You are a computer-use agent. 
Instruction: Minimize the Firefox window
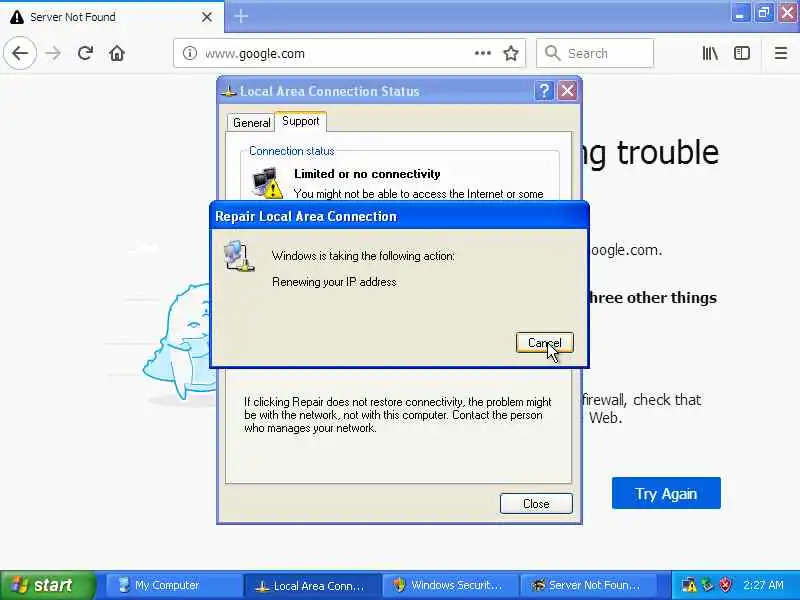pos(739,13)
